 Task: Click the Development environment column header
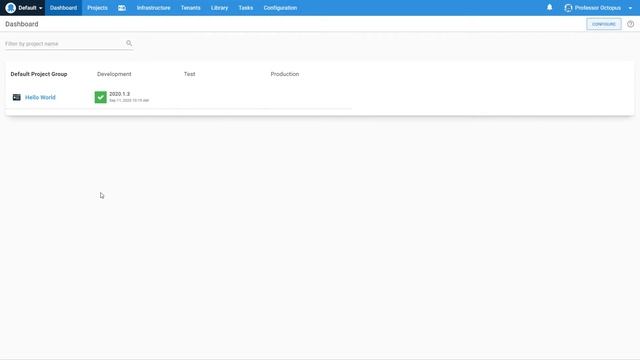click(114, 74)
